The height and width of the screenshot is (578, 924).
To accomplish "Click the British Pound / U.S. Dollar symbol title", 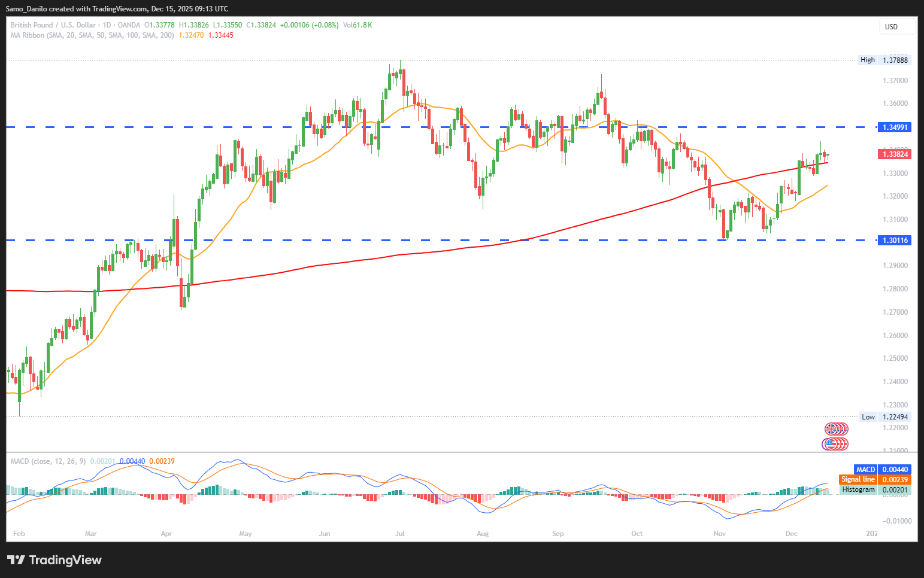I will [x=53, y=25].
